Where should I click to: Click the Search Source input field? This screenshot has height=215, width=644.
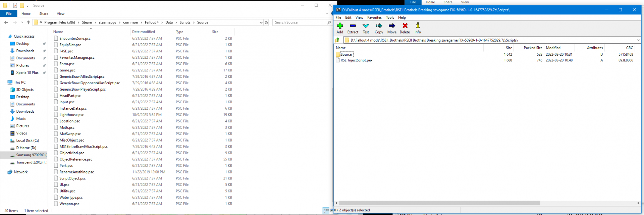tap(300, 22)
